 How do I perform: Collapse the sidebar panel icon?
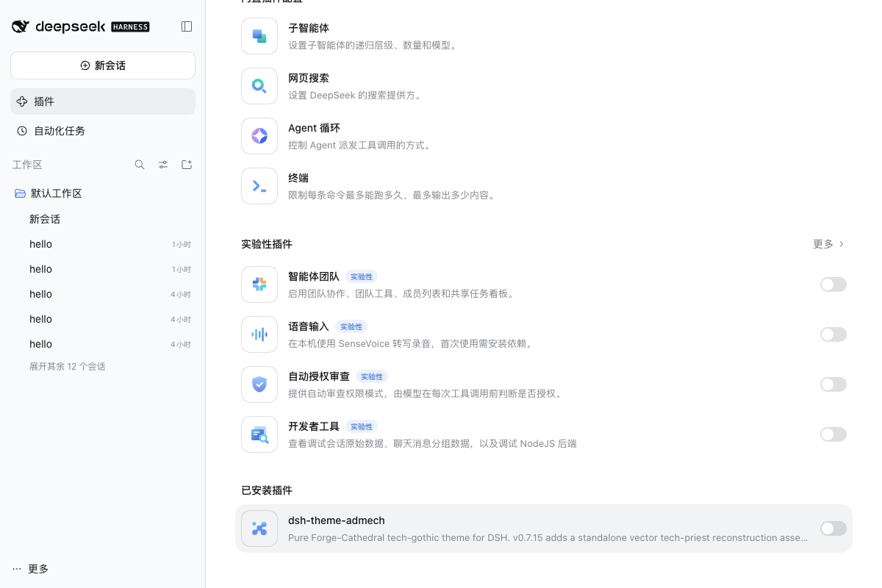click(x=187, y=26)
